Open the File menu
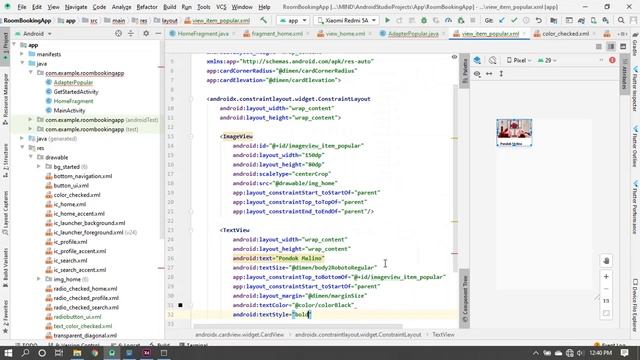The height and width of the screenshot is (360, 640). point(22,7)
